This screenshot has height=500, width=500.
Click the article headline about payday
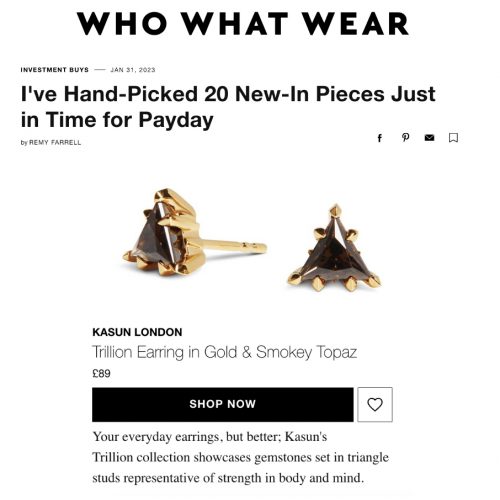point(228,107)
